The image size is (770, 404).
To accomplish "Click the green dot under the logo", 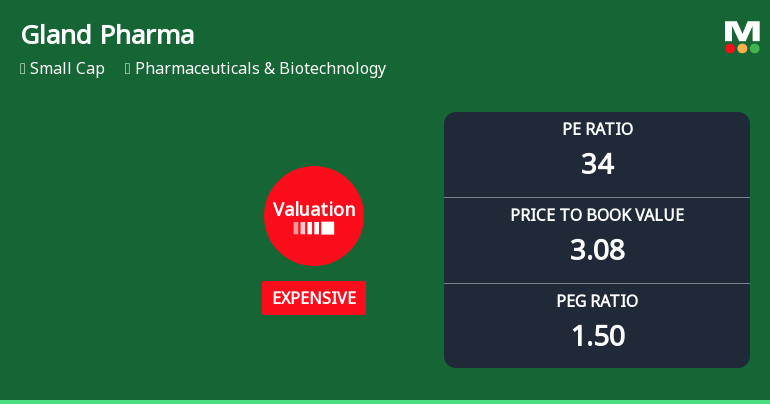I will pos(754,48).
